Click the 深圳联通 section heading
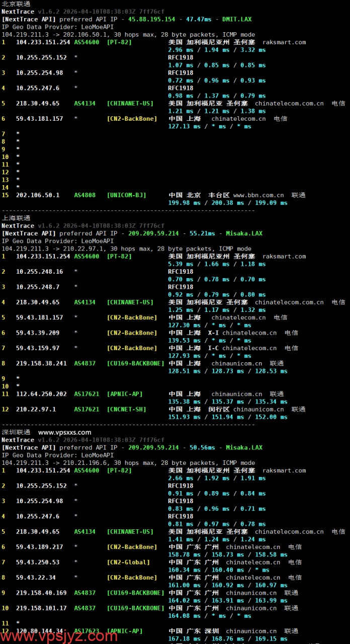The width and height of the screenshot is (350, 644). (16, 432)
